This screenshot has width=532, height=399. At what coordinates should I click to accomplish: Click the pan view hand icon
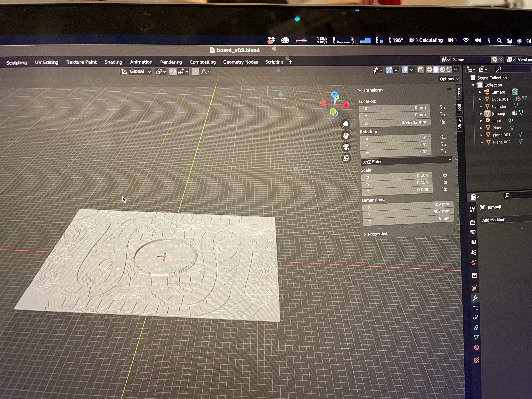[x=346, y=136]
